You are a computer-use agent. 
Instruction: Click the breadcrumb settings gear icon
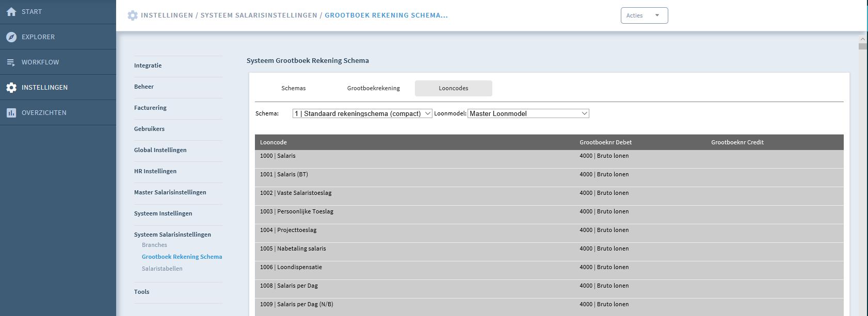coord(133,15)
